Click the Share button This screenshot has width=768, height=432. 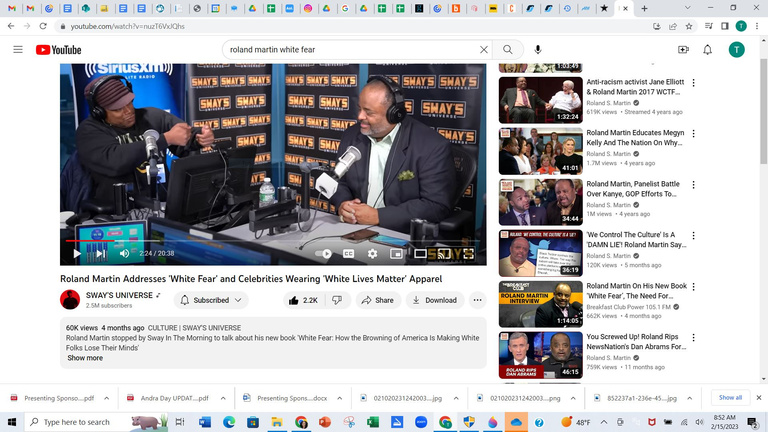point(377,300)
